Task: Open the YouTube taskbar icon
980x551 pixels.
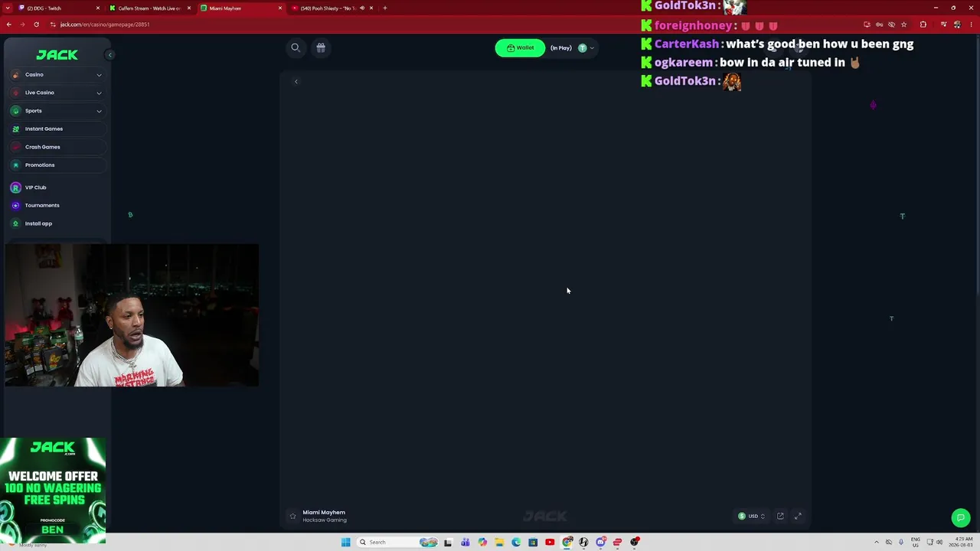Action: 550,542
